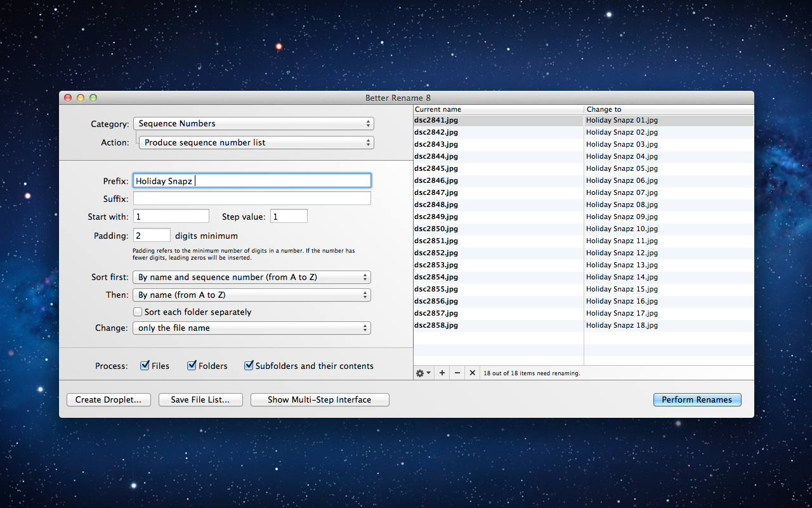Click the Step value field
The width and height of the screenshot is (812, 508).
pyautogui.click(x=289, y=217)
